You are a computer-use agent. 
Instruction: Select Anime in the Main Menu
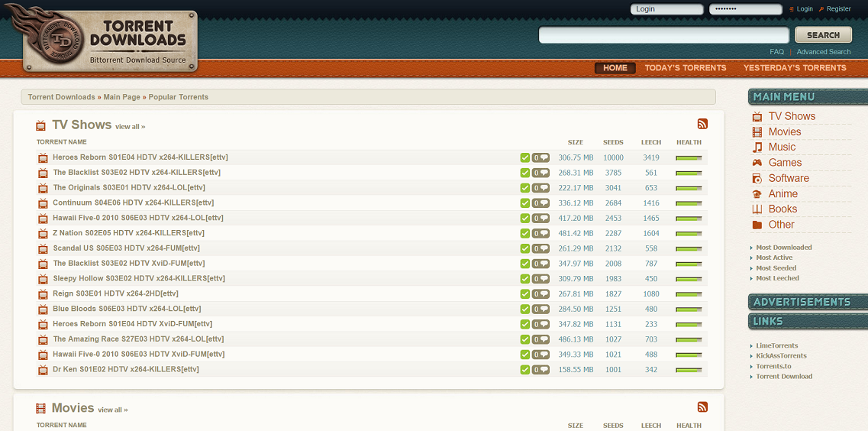click(782, 194)
